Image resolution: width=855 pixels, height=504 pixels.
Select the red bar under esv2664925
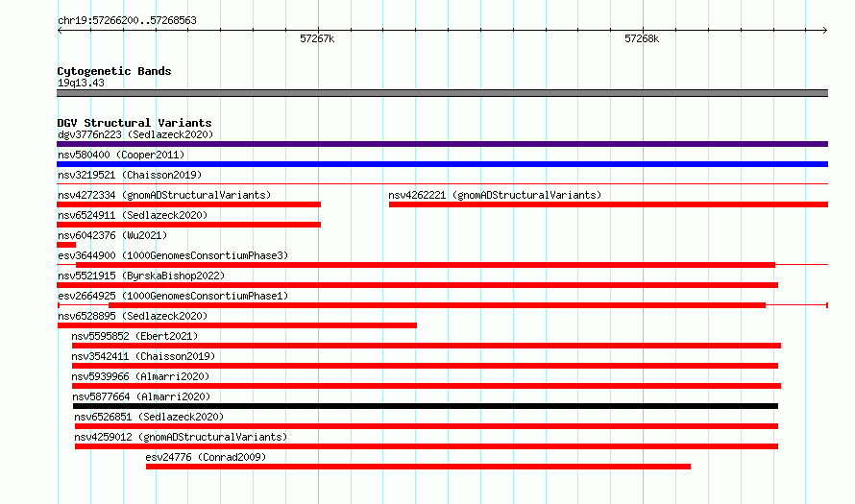tap(437, 305)
